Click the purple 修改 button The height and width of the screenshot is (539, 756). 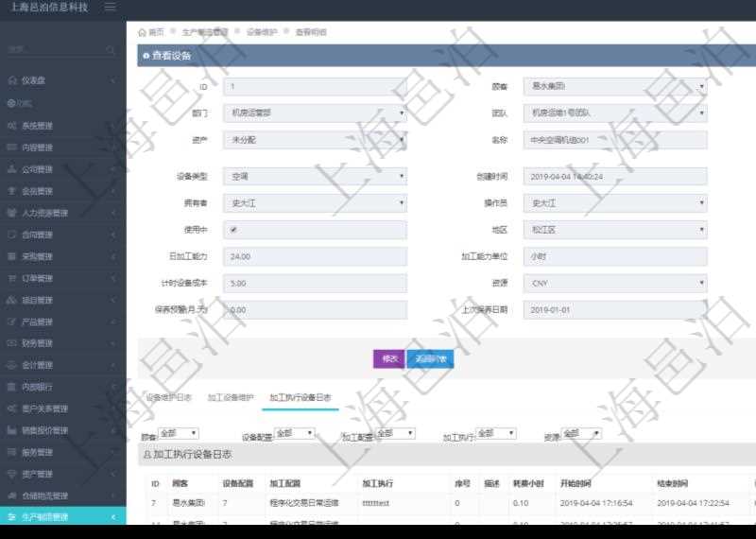click(x=389, y=359)
